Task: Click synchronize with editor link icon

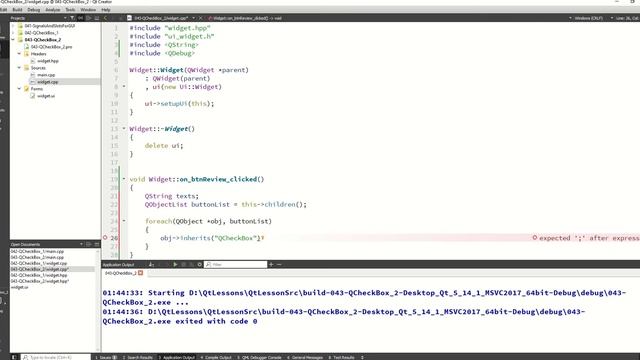Action: pyautogui.click(x=80, y=18)
